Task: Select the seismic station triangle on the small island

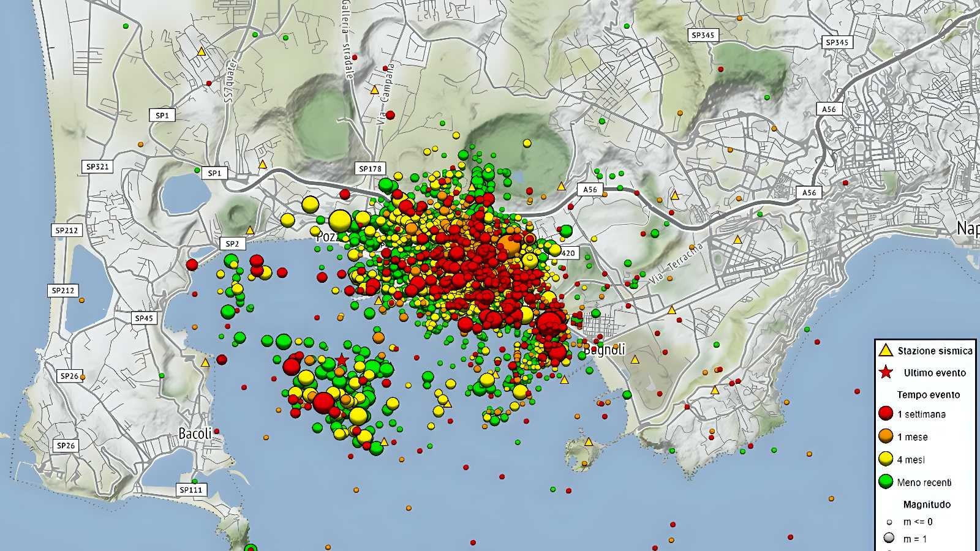Action: coord(589,441)
